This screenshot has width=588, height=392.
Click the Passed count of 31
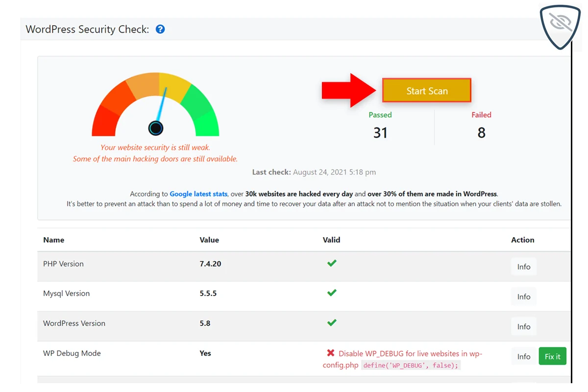[380, 133]
